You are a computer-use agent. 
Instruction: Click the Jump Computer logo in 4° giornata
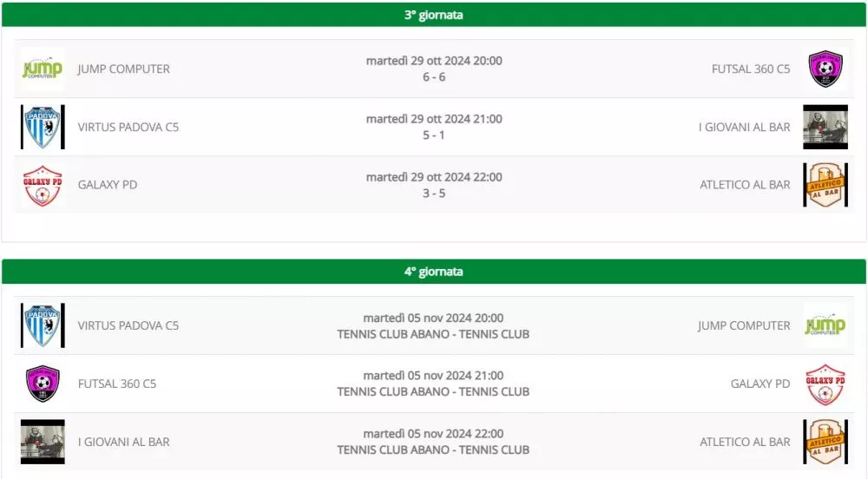click(825, 325)
